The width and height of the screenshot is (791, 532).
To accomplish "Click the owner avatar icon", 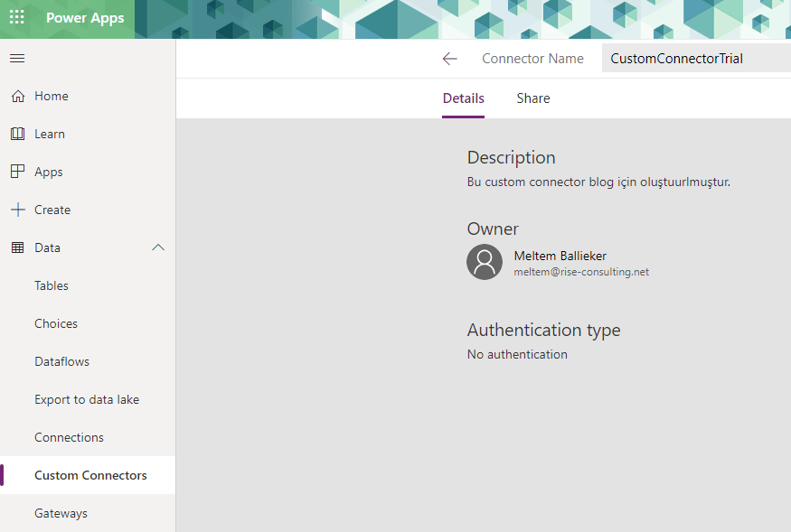I will pos(485,262).
